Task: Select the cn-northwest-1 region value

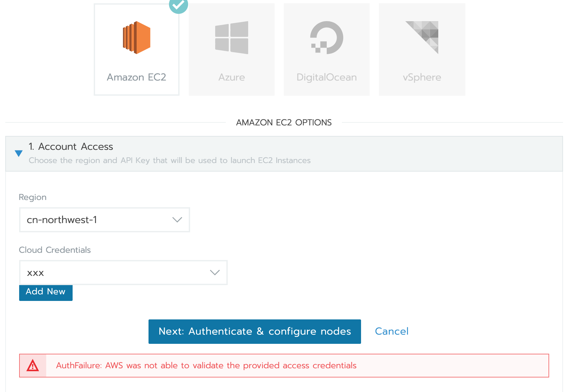Action: [x=62, y=220]
